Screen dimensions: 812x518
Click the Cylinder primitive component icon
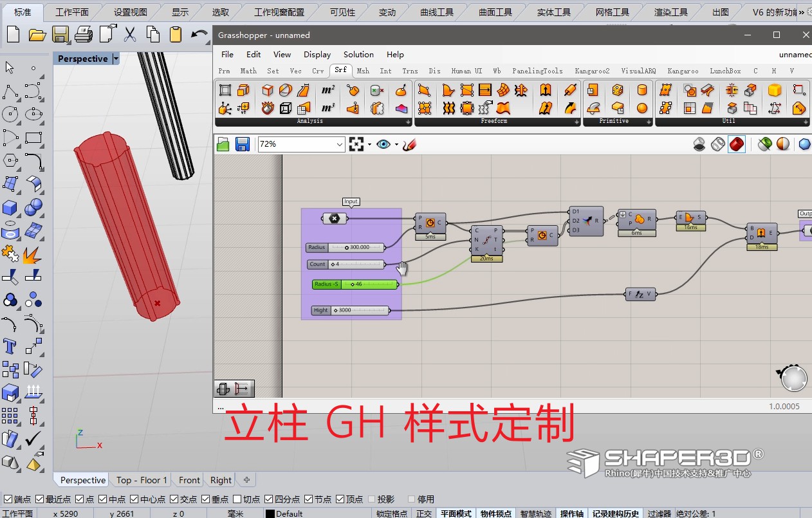coord(642,90)
